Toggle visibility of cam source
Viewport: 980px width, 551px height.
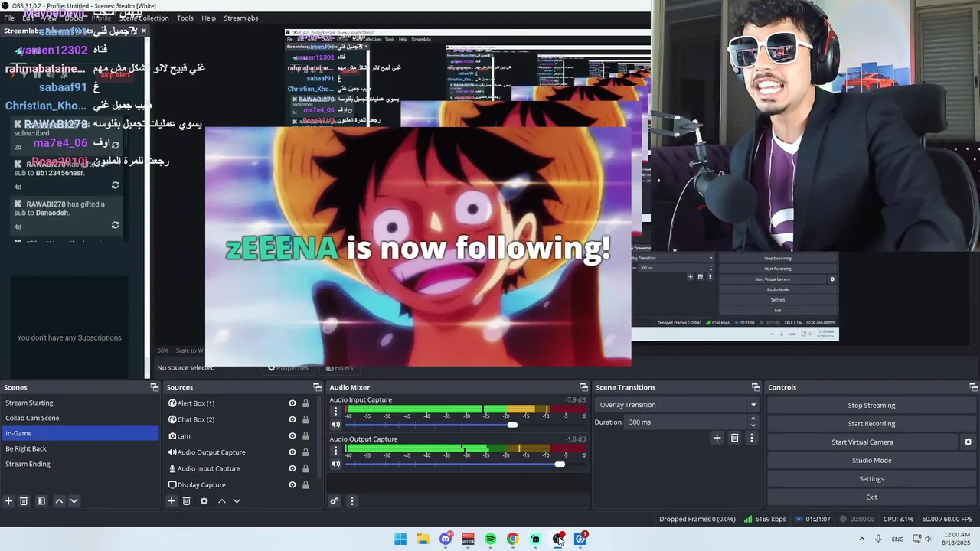[292, 435]
